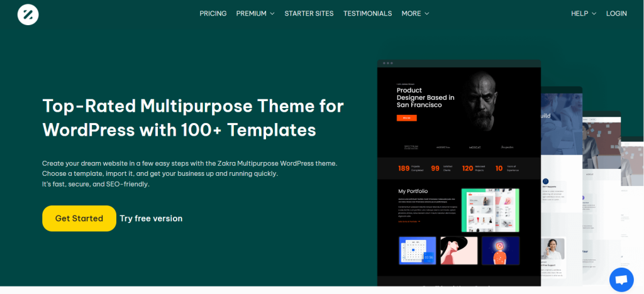Click the orange button in designer template

tap(406, 117)
